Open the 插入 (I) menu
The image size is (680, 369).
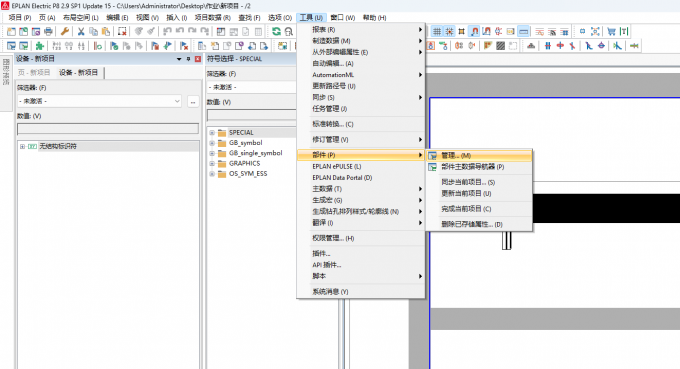point(177,17)
